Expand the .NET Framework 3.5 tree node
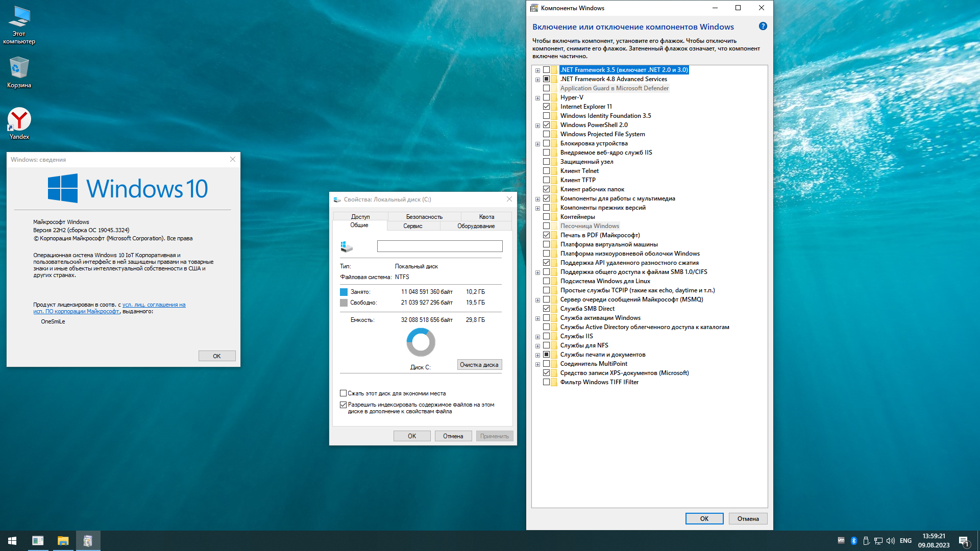This screenshot has height=551, width=980. click(x=537, y=70)
